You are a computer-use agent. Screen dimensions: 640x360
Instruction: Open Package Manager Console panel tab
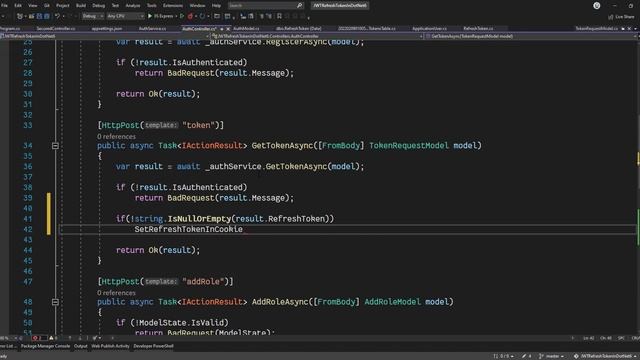point(45,346)
